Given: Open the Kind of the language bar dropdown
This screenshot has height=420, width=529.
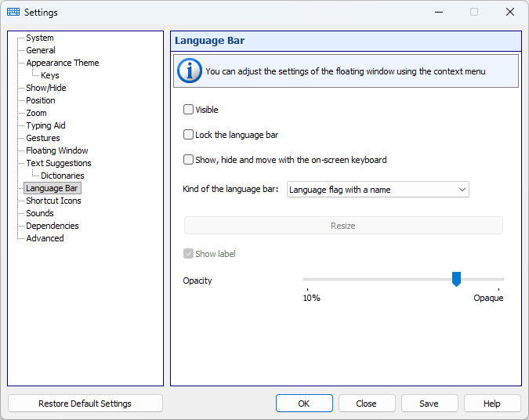Looking at the screenshot, I should [378, 190].
